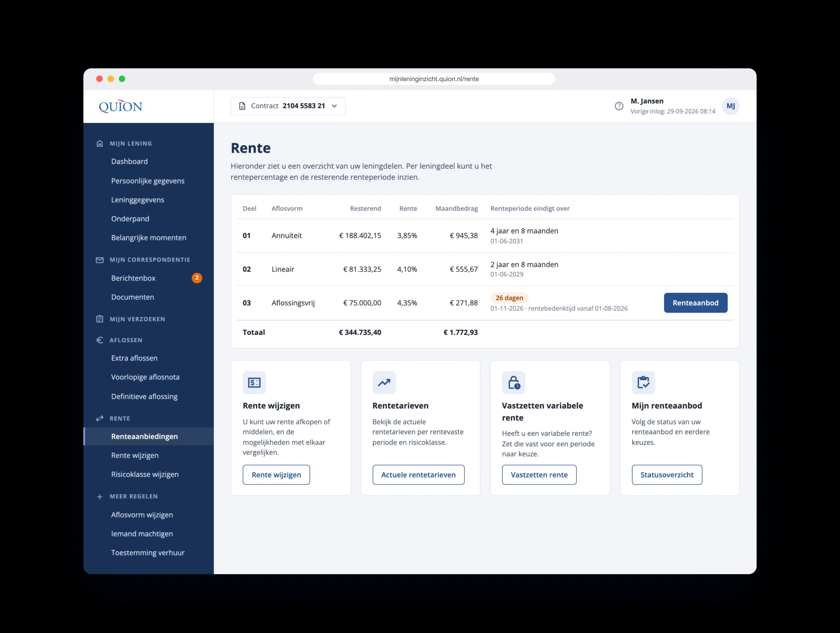This screenshot has width=840, height=633.
Task: Click the Mijn Verzoeken section header
Action: pos(138,319)
